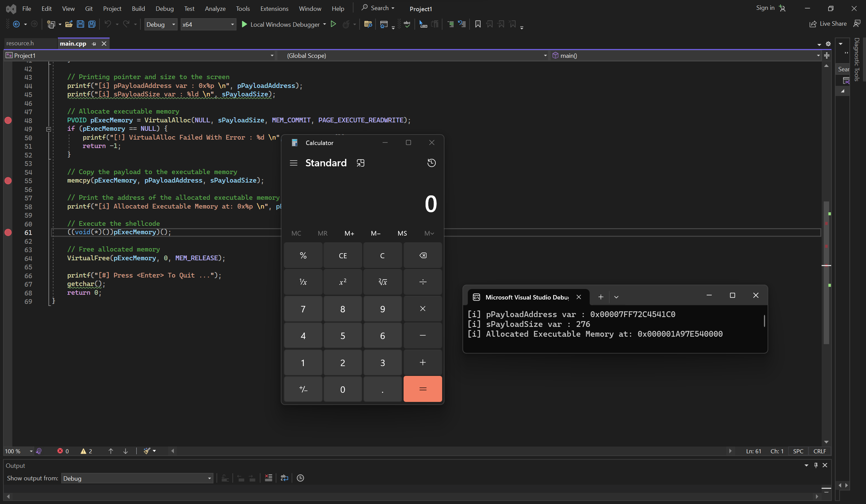Image resolution: width=866 pixels, height=504 pixels.
Task: Click the calculator equals button
Action: click(x=423, y=389)
